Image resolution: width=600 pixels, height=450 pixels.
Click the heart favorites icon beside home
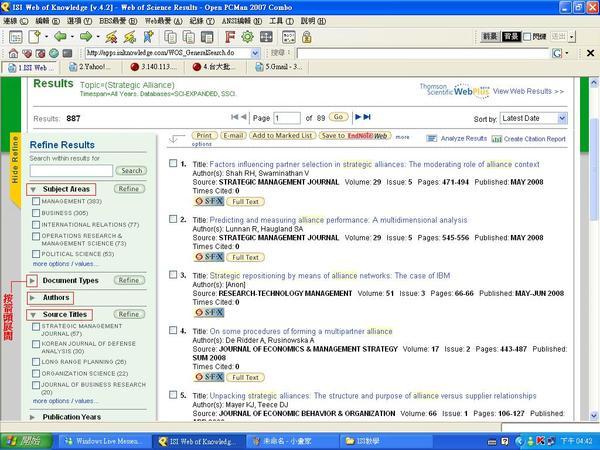(27, 53)
